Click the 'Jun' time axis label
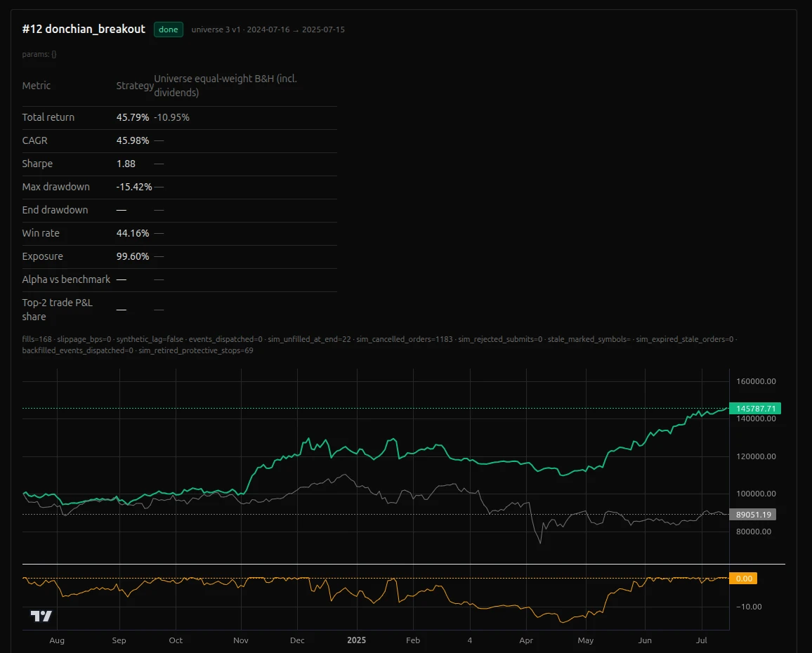The width and height of the screenshot is (812, 653). tap(645, 640)
